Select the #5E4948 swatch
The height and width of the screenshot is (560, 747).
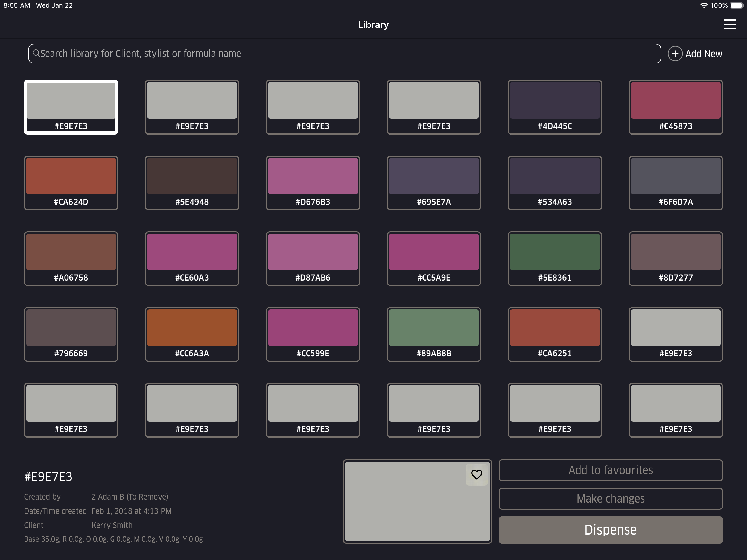[x=192, y=183]
